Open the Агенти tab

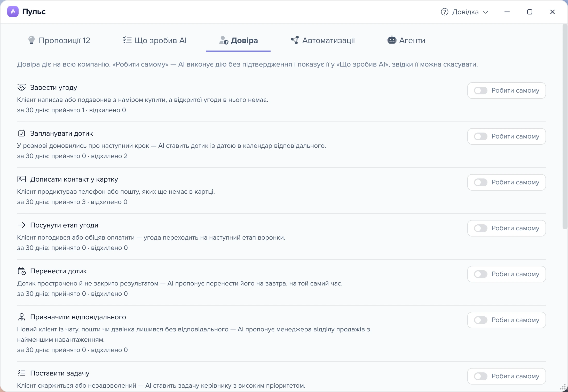point(406,40)
